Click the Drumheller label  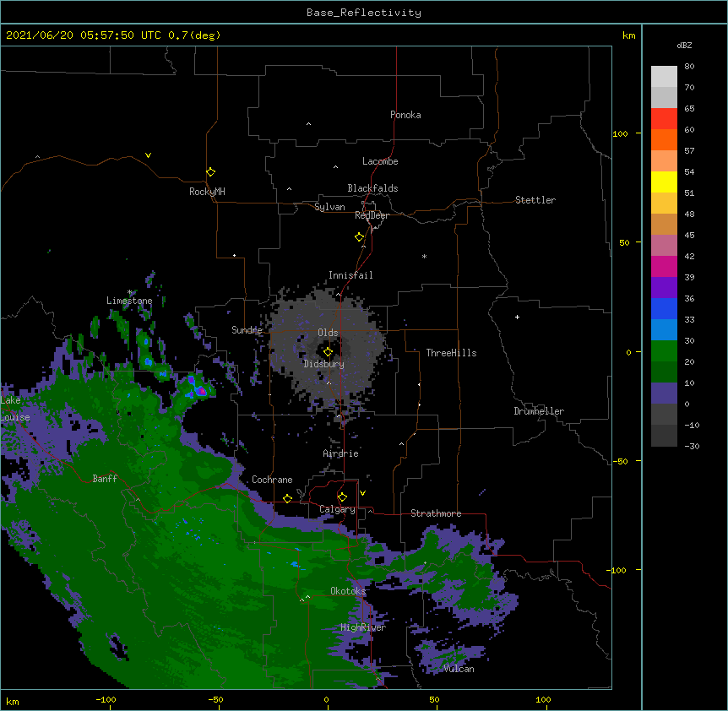[539, 411]
